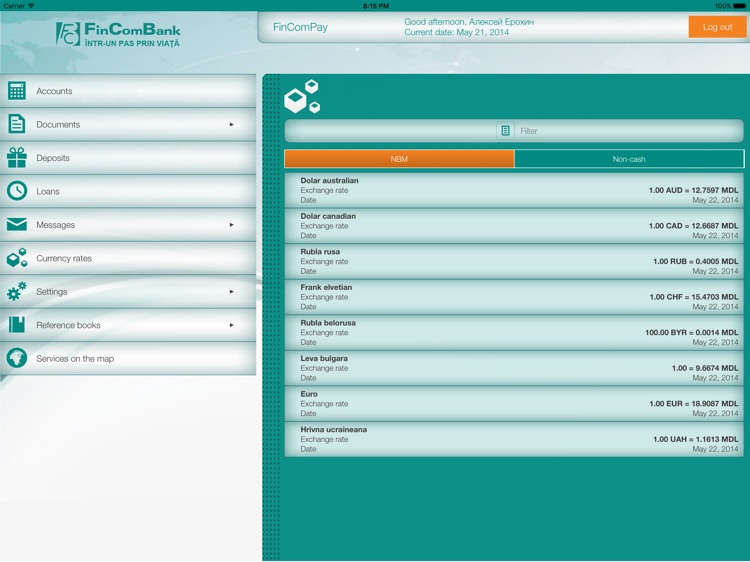Expand the Documents submenu arrow

232,124
